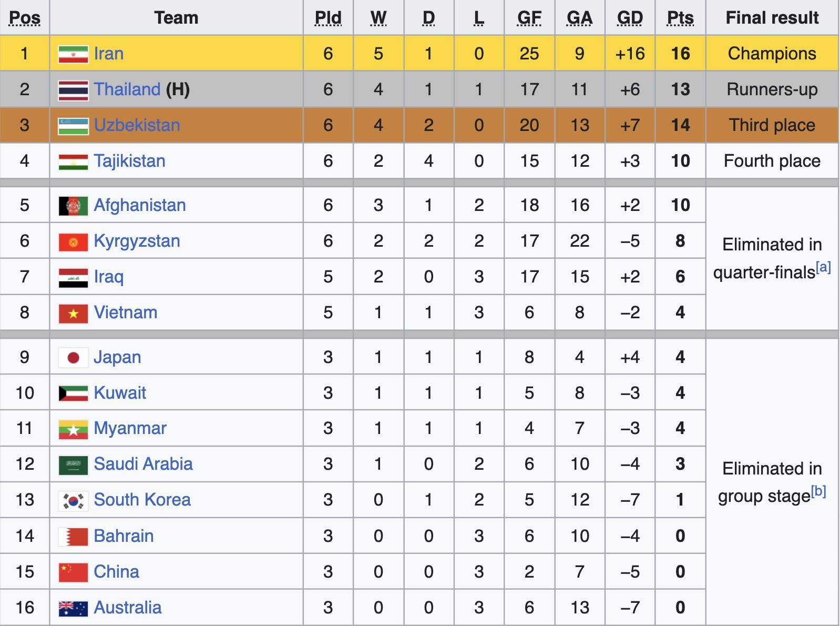The width and height of the screenshot is (840, 626).
Task: Click footnote [b] next to group stage
Action: pyautogui.click(x=818, y=491)
